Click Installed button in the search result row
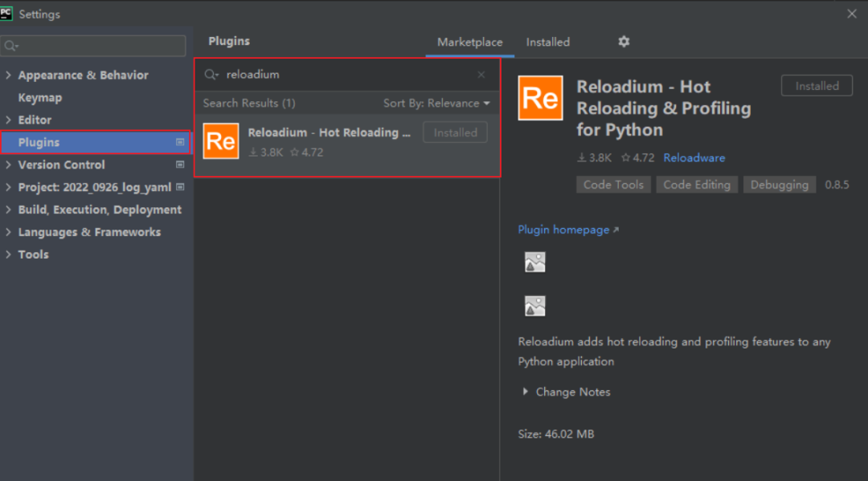This screenshot has height=481, width=868. click(455, 132)
